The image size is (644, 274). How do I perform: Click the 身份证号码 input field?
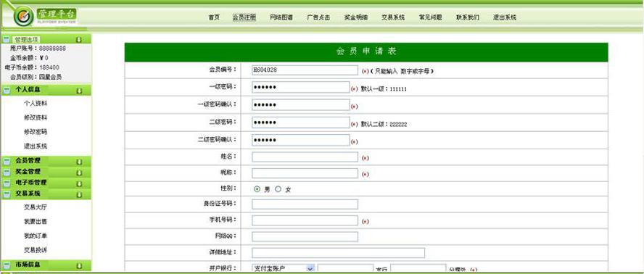click(x=305, y=204)
